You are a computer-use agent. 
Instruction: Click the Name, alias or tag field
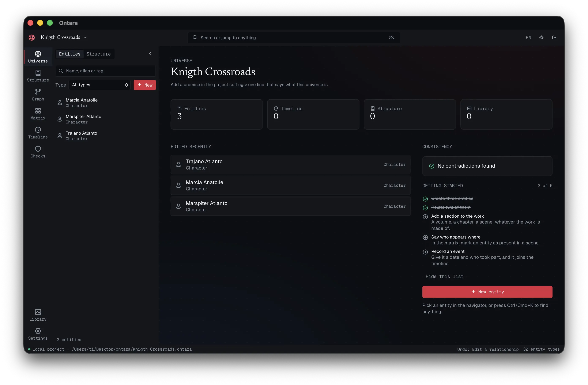pyautogui.click(x=105, y=71)
